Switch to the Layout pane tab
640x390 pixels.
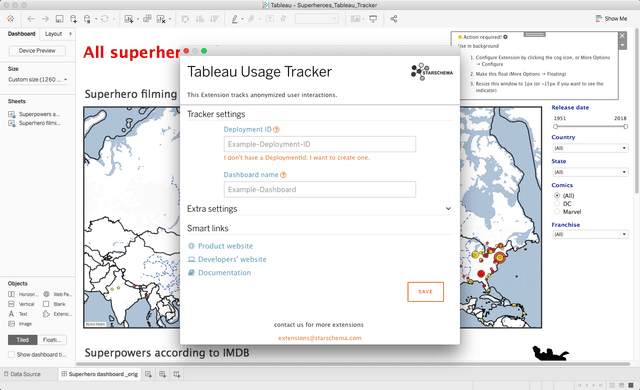(53, 34)
